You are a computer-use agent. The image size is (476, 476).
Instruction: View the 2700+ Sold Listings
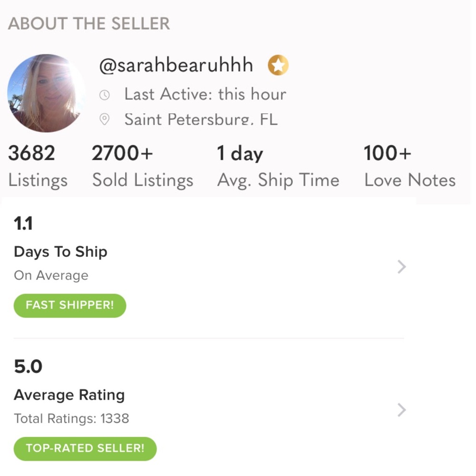point(142,167)
